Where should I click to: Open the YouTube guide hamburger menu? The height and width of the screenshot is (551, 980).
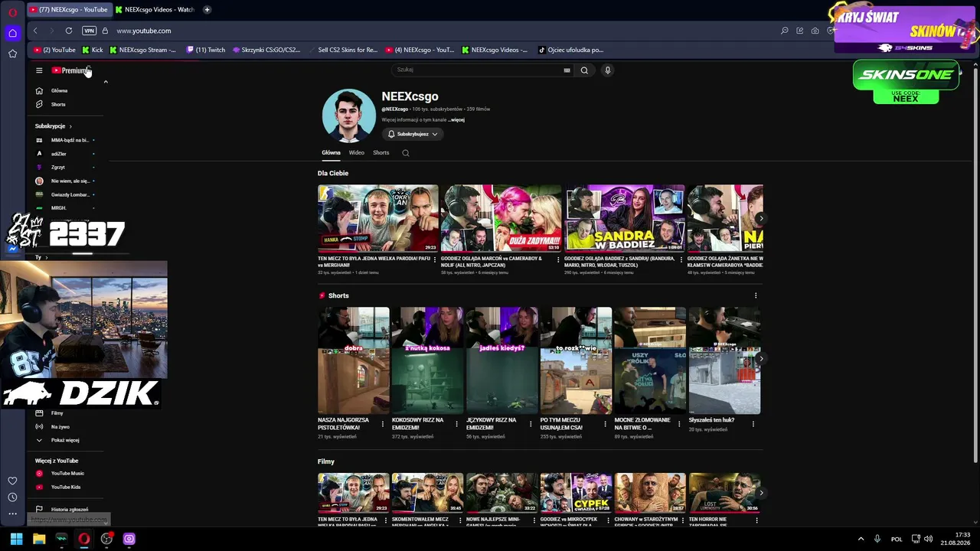[39, 70]
